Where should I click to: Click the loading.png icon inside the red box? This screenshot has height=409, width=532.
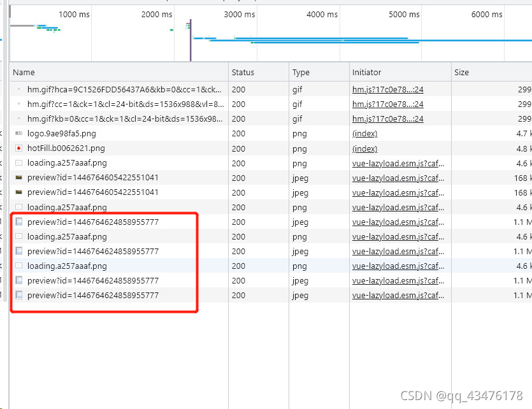pyautogui.click(x=20, y=236)
